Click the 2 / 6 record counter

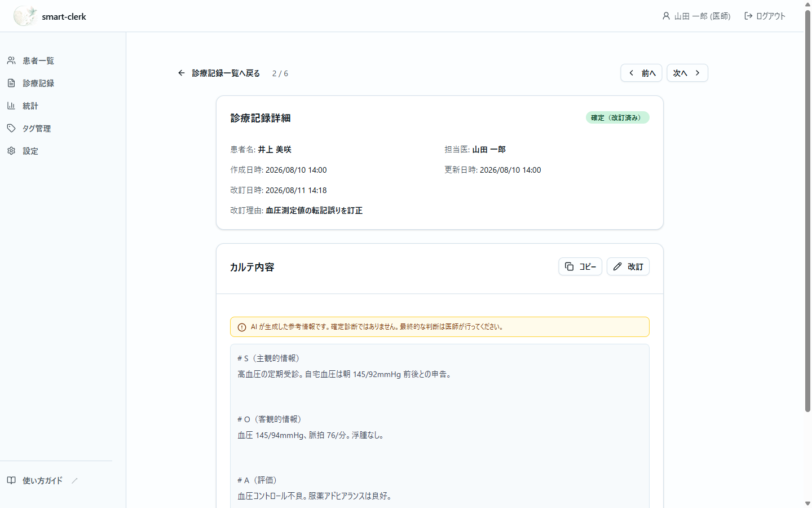[280, 73]
